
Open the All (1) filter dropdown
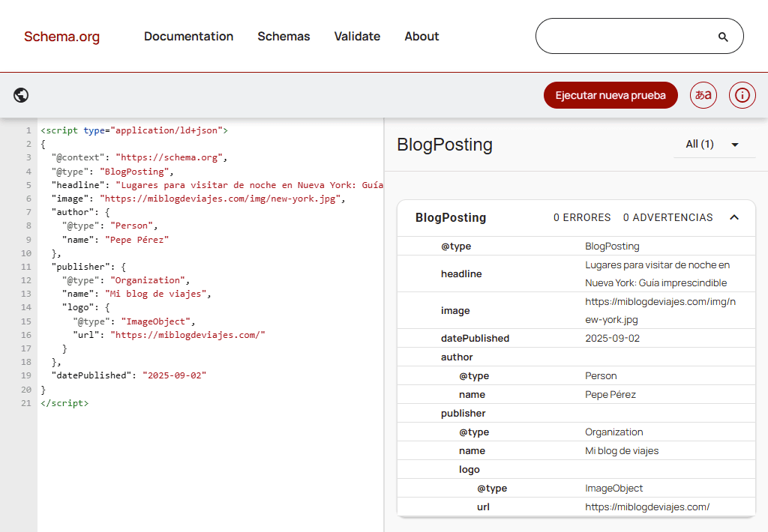[x=712, y=145]
